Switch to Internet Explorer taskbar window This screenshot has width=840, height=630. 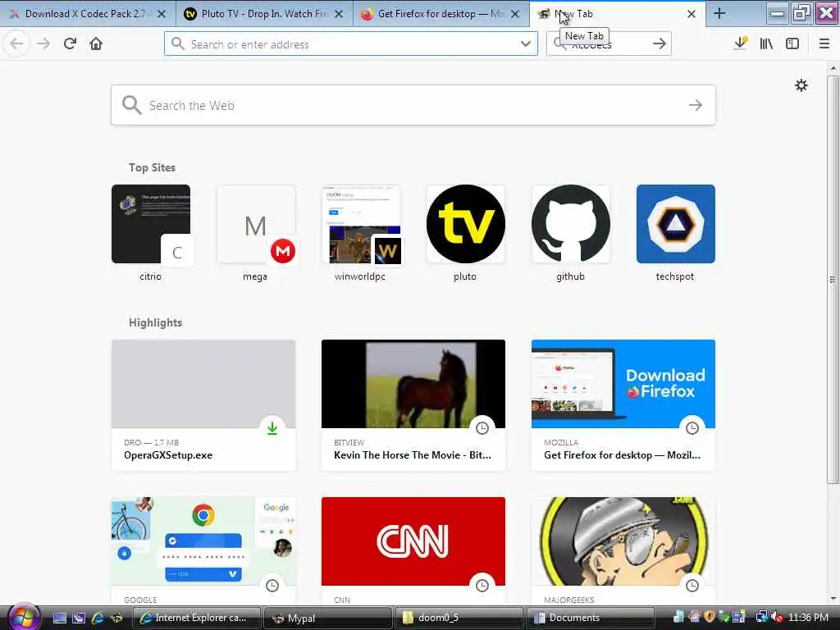pos(196,618)
